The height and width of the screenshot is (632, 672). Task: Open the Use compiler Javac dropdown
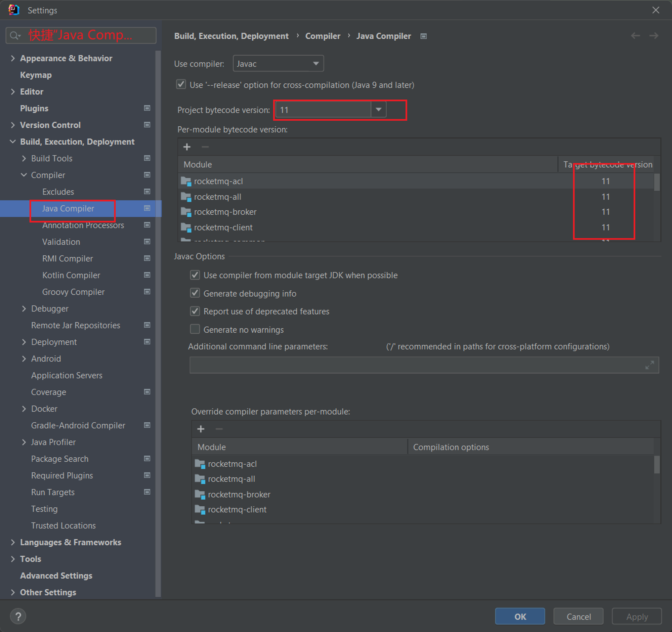coord(278,64)
